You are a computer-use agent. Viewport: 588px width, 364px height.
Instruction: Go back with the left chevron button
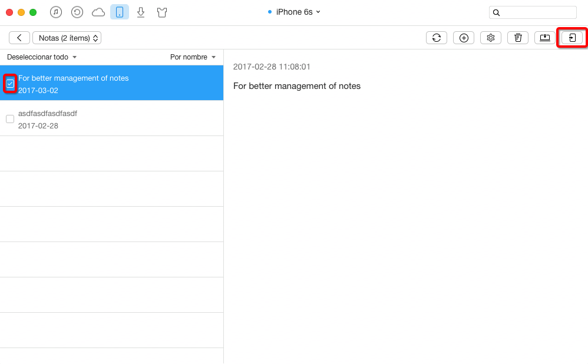pyautogui.click(x=19, y=38)
